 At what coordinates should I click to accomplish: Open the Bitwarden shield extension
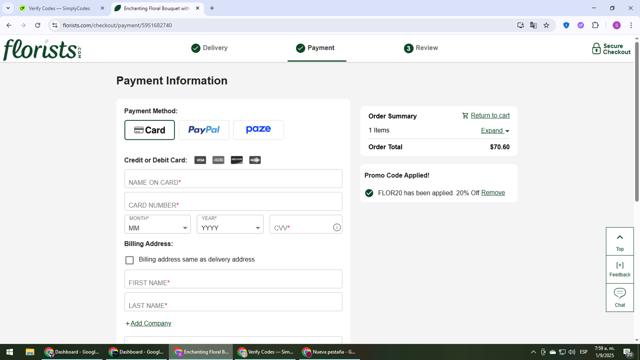566,25
